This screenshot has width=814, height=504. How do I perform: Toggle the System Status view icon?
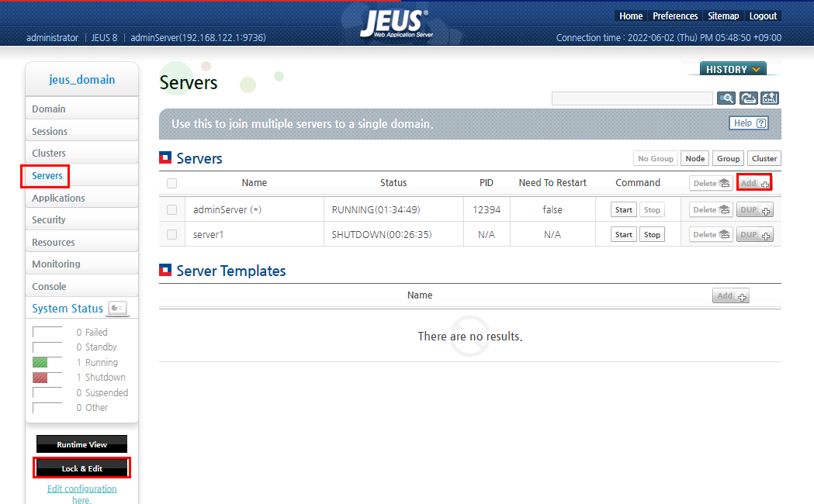click(x=118, y=308)
